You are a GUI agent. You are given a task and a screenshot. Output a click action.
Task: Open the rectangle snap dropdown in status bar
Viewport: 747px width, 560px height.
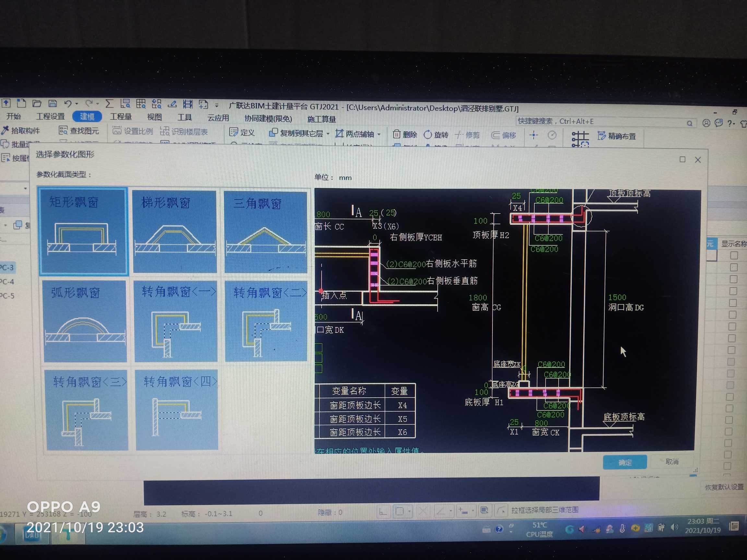(x=409, y=511)
